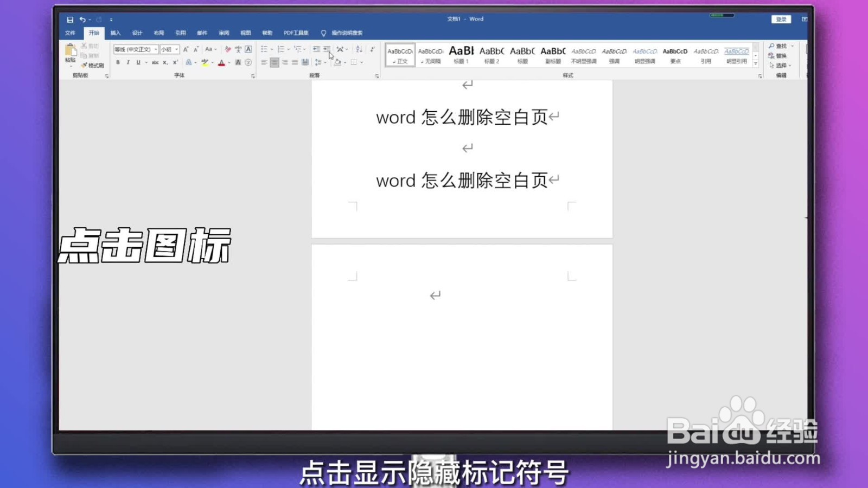Open Replace (替换) in the Editing group
Image resolution: width=868 pixels, height=488 pixels.
(x=780, y=55)
